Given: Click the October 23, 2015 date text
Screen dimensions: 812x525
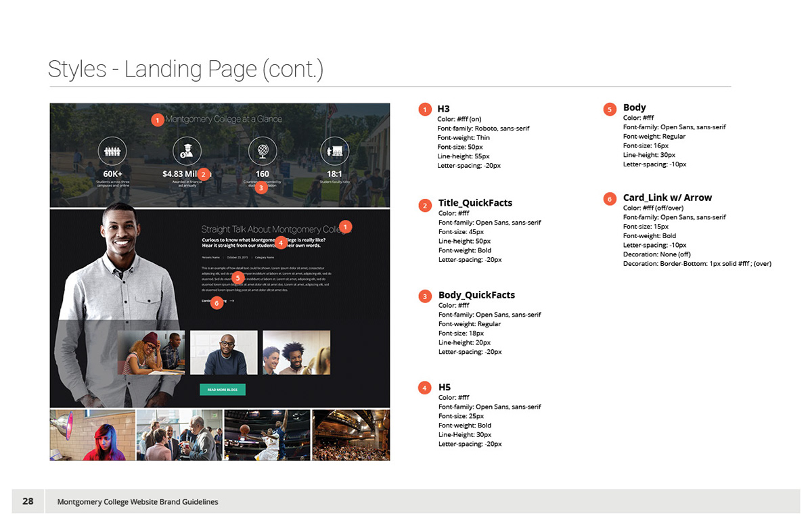Looking at the screenshot, I should [238, 258].
